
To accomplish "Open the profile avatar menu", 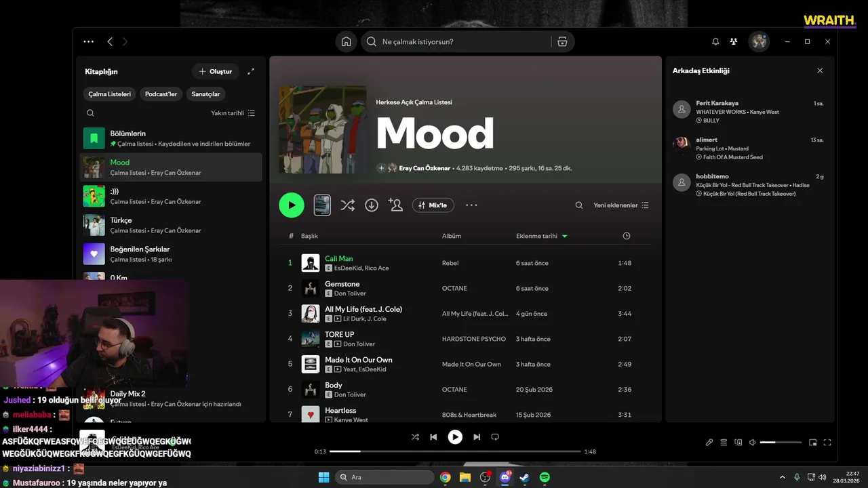I will pos(759,41).
